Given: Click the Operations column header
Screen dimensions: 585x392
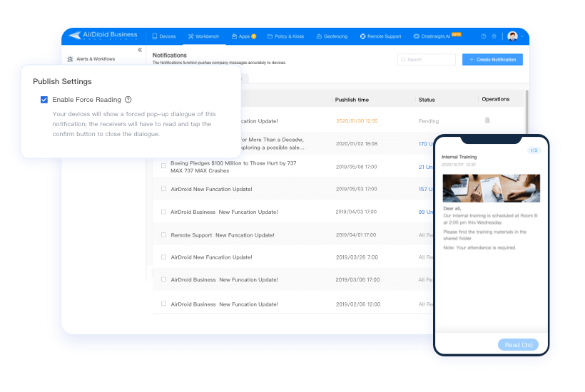Looking at the screenshot, I should (x=495, y=99).
